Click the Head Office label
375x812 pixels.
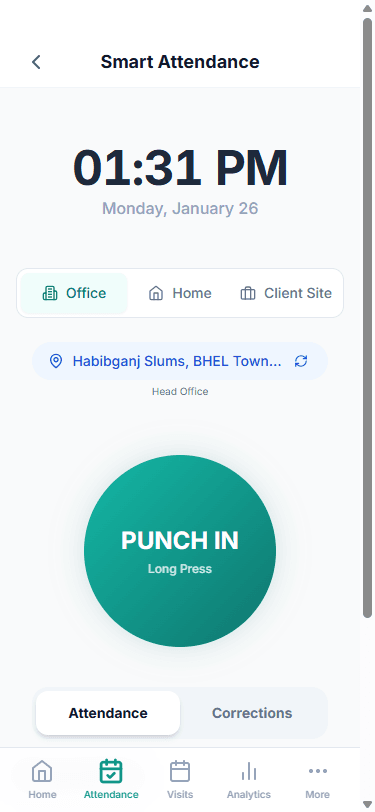180,392
